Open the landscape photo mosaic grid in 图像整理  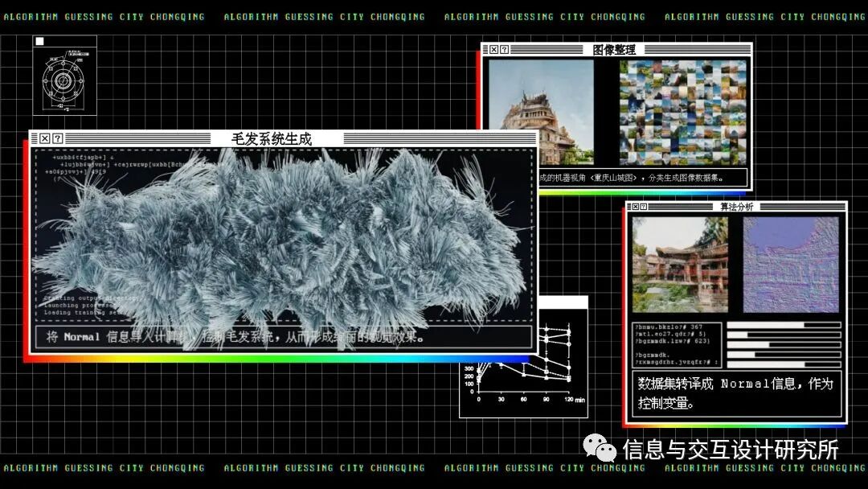point(682,113)
